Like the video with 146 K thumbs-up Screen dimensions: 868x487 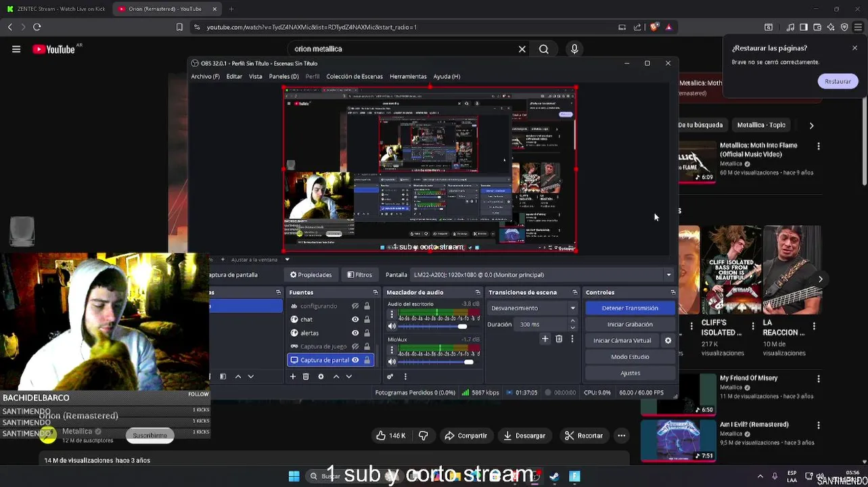(x=391, y=436)
